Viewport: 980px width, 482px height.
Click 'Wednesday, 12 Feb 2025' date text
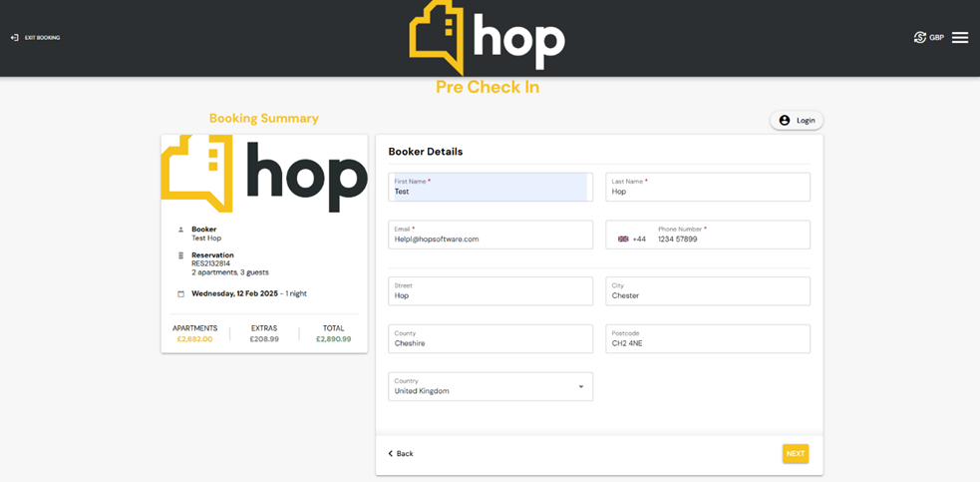[x=234, y=293]
